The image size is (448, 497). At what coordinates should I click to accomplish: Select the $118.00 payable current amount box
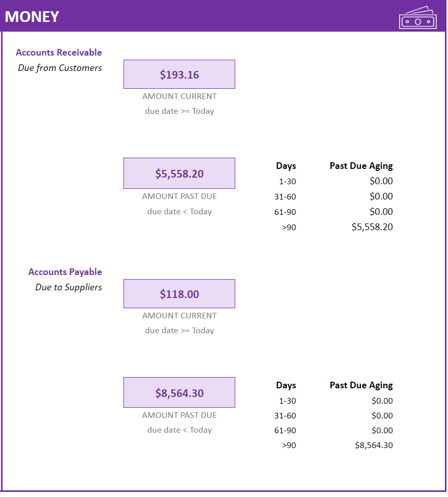(179, 293)
